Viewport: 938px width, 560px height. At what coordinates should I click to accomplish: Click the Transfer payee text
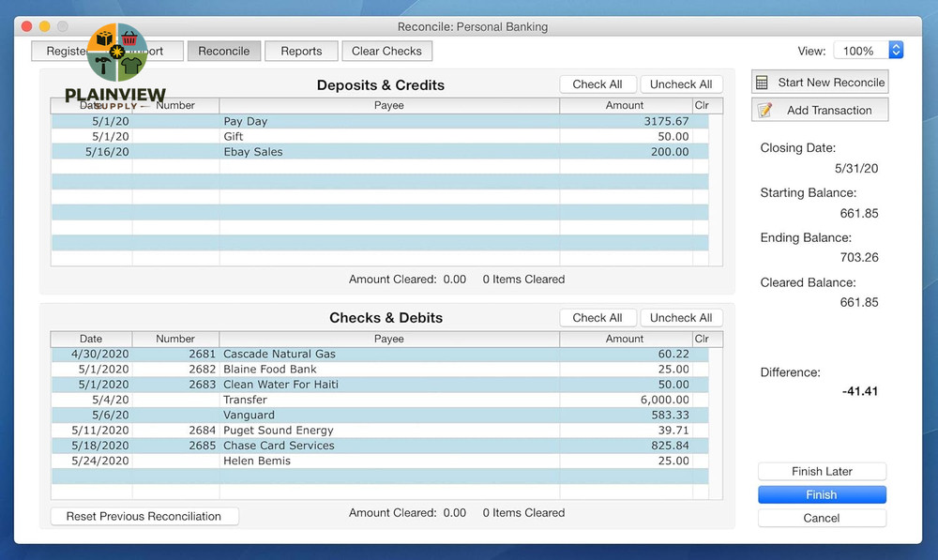(x=245, y=400)
